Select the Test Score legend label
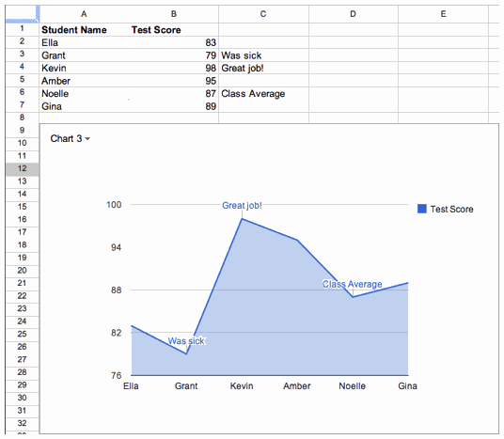The height and width of the screenshot is (439, 504). click(451, 210)
